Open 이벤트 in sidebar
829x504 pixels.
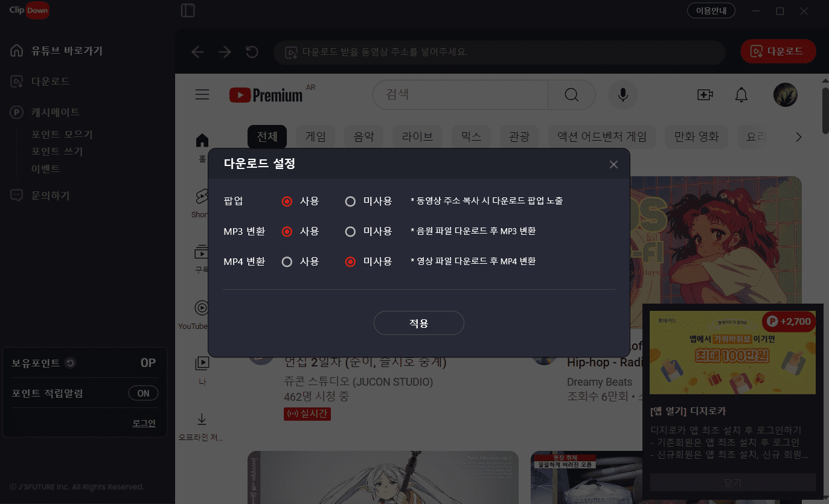pyautogui.click(x=46, y=168)
